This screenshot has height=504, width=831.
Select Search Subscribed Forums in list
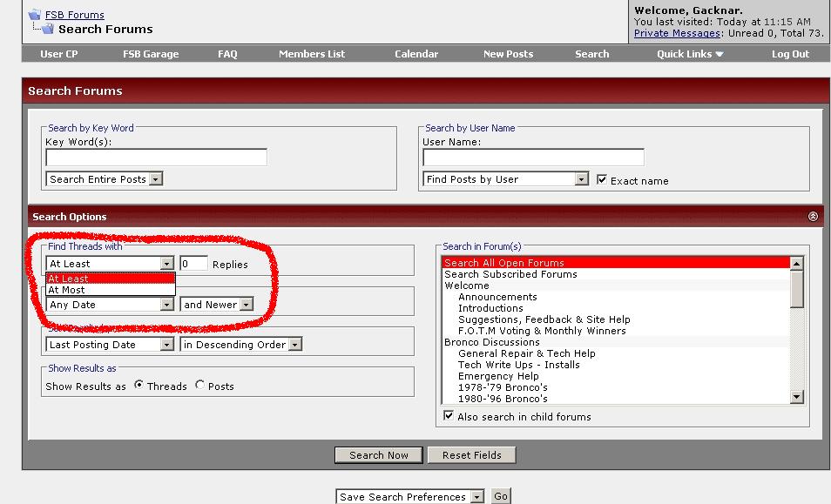(x=616, y=274)
